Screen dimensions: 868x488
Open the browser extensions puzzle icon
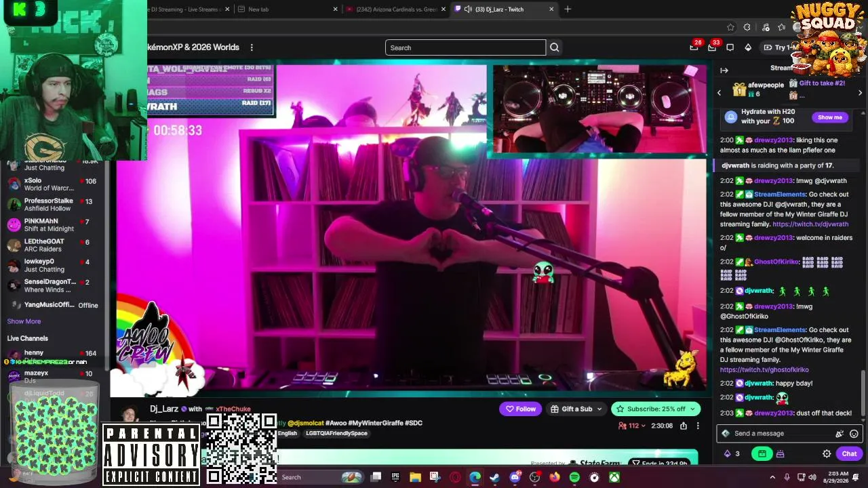[747, 27]
